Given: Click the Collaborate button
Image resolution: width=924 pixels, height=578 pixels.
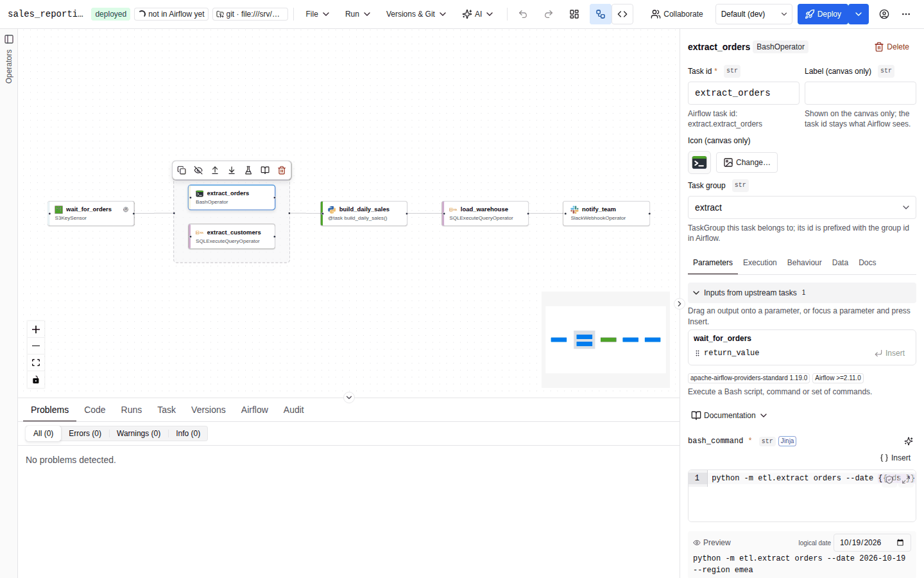Looking at the screenshot, I should [x=676, y=14].
